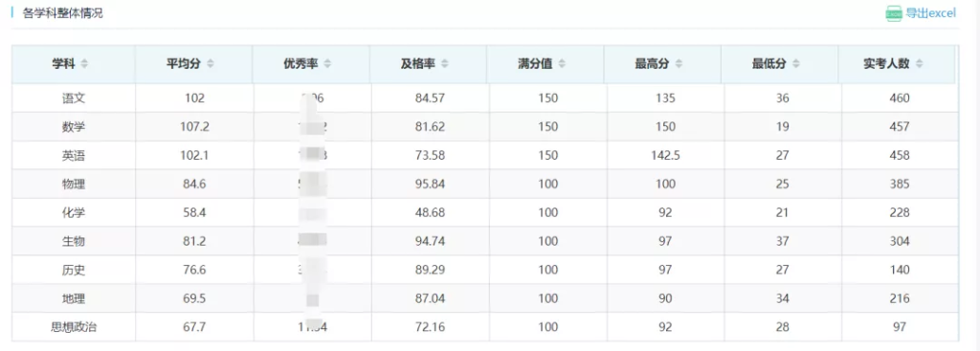980x351 pixels.
Task: Select the 地理 subject cell
Action: [74, 298]
